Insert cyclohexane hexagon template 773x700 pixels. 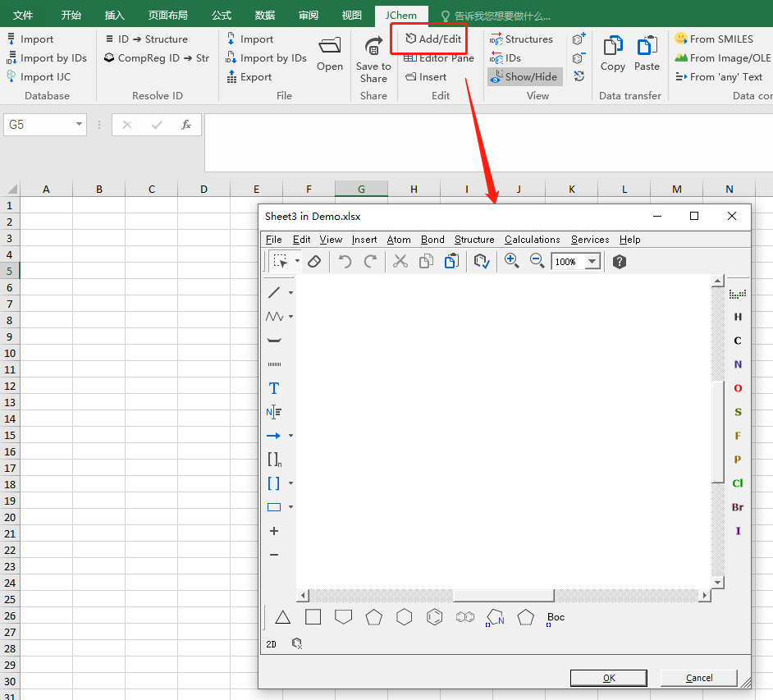click(405, 617)
